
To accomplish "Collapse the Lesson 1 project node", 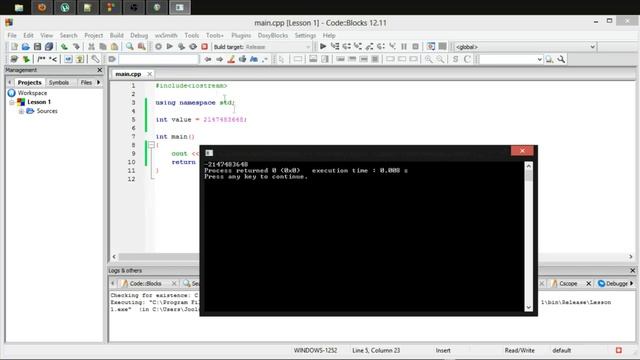I will click(12, 102).
